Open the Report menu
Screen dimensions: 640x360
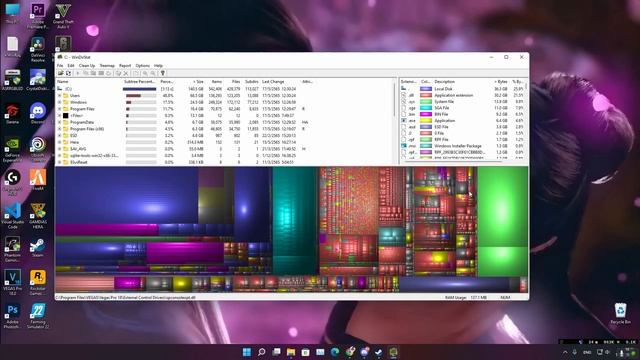pos(125,65)
